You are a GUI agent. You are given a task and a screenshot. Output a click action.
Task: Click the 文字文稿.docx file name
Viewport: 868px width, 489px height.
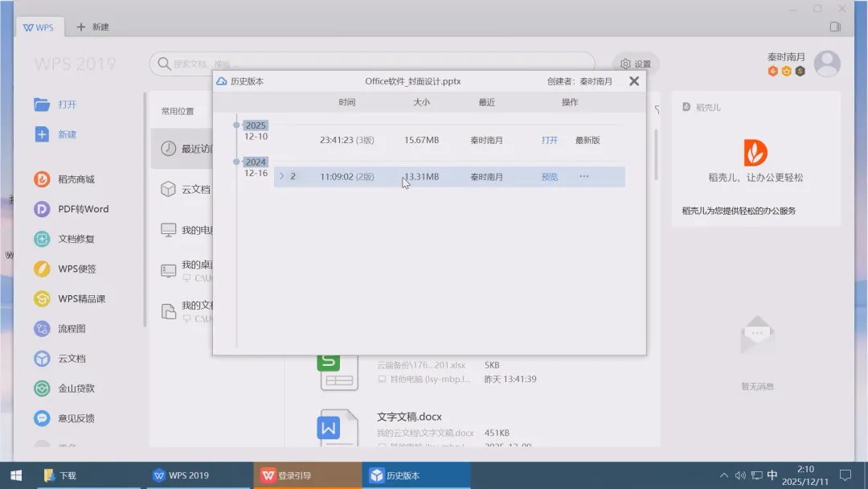[409, 417]
